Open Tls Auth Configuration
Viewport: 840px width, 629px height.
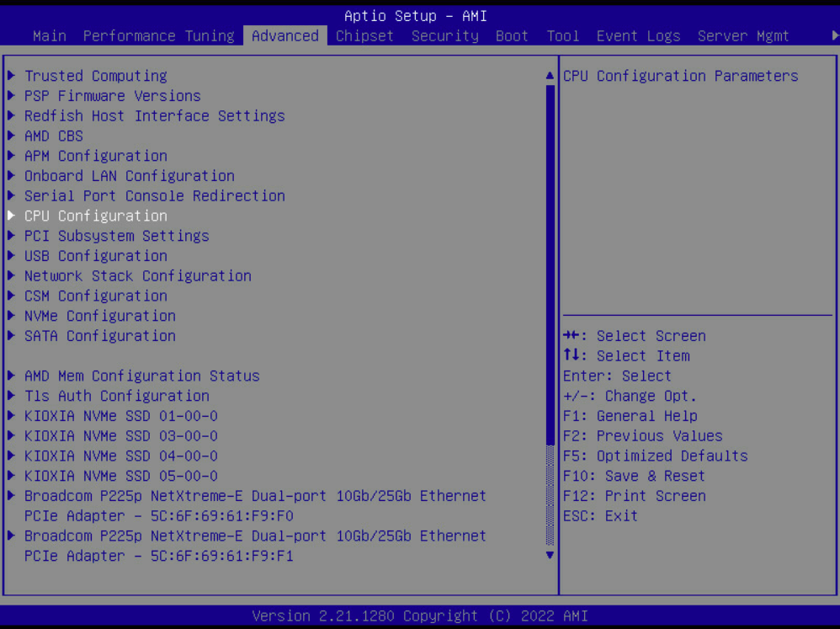[x=116, y=396]
